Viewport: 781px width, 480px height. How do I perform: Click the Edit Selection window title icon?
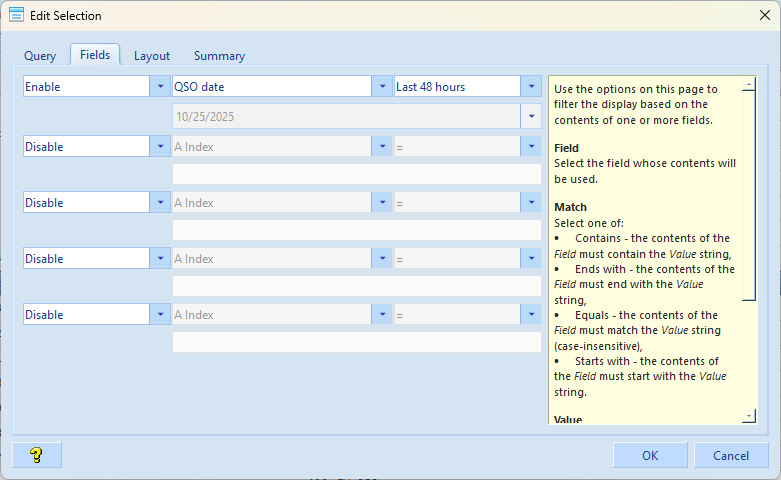click(x=17, y=15)
